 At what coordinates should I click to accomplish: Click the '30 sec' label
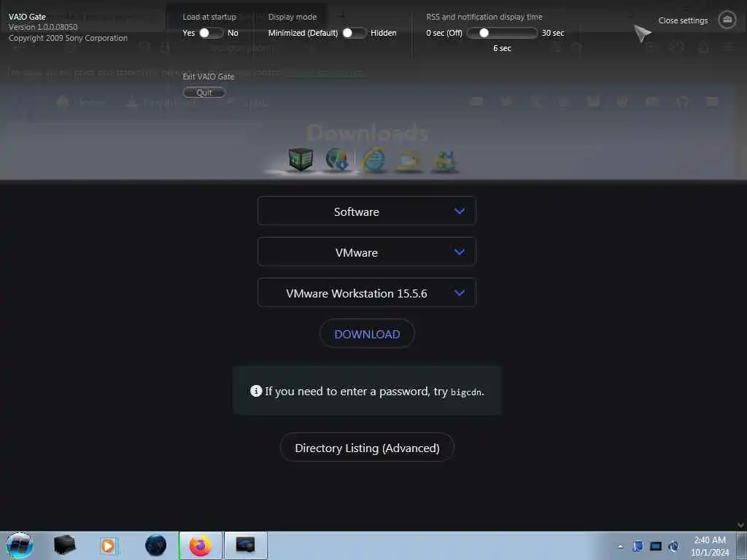click(553, 33)
